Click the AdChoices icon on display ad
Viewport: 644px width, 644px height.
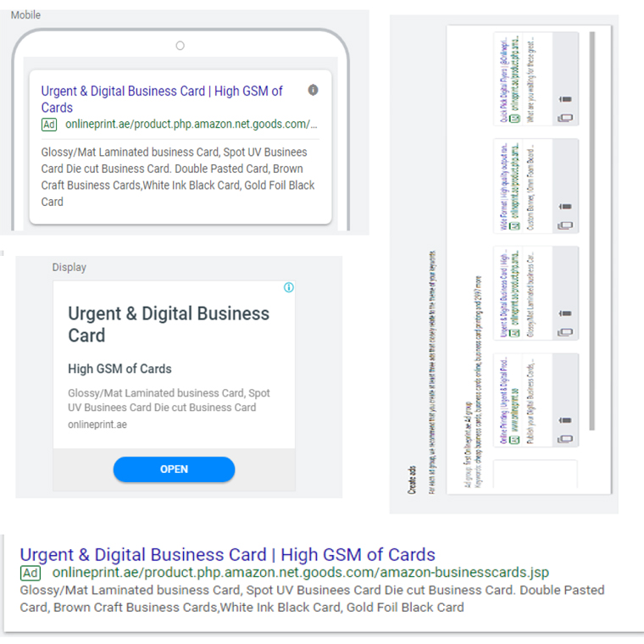pos(289,287)
